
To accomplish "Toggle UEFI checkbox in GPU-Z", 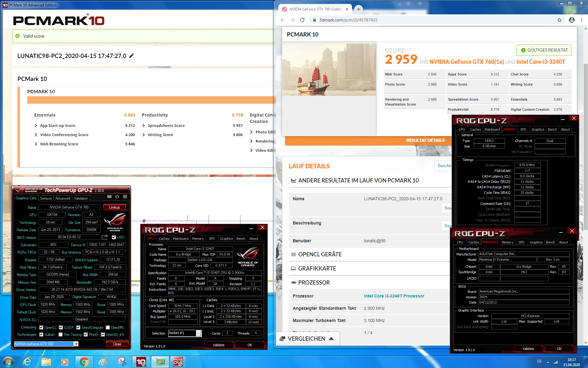I will point(114,237).
